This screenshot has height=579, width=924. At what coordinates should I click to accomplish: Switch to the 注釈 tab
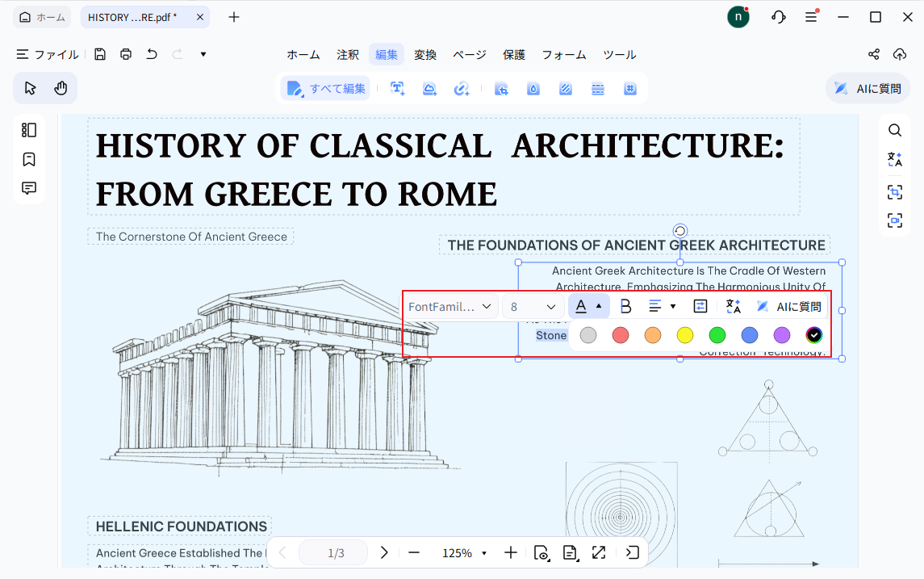[348, 55]
